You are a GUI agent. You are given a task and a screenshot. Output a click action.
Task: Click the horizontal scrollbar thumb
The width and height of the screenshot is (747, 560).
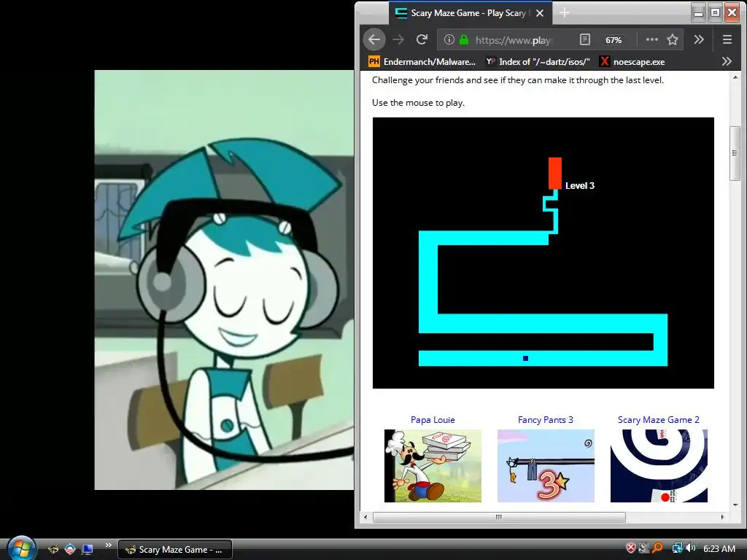pos(499,517)
